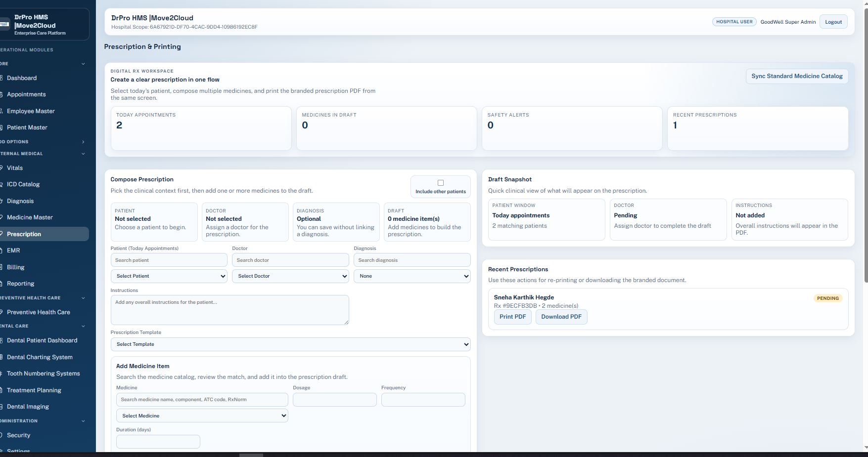Click the Instructions Not added snapshot tile
868x457 pixels.
pos(790,220)
